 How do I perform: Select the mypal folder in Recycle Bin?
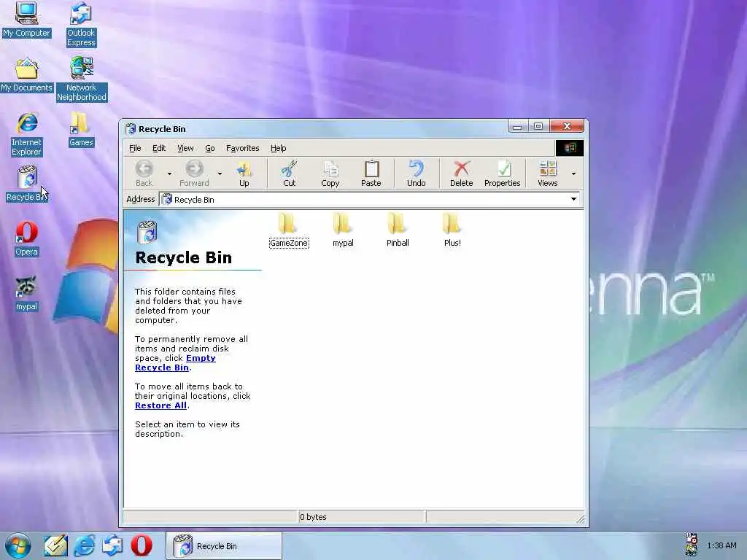click(343, 230)
